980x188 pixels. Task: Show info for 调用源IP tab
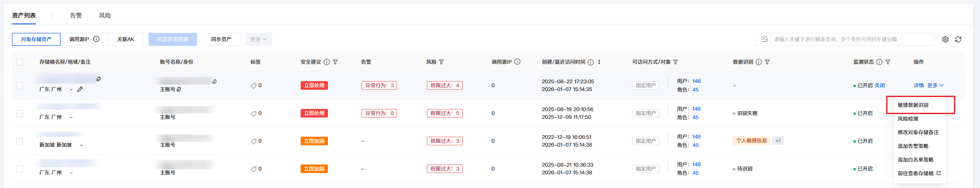(97, 39)
